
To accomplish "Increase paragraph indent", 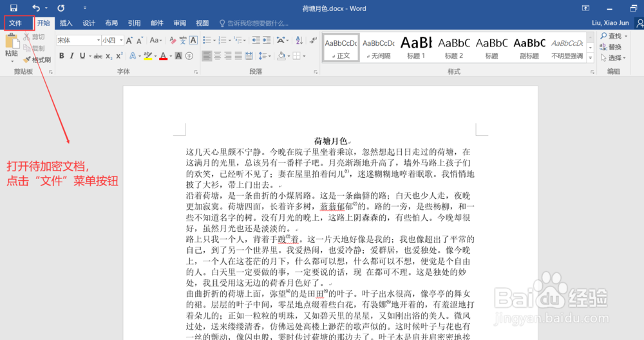I will pyautogui.click(x=267, y=40).
